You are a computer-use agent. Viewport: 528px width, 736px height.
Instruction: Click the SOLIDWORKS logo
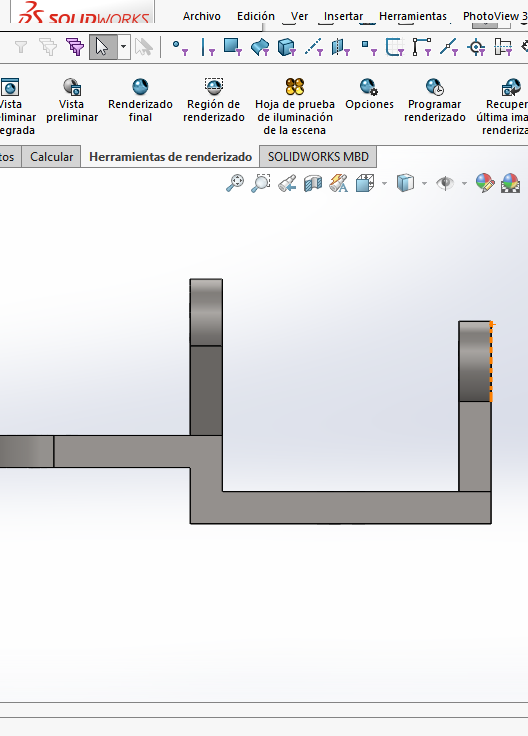pyautogui.click(x=84, y=13)
